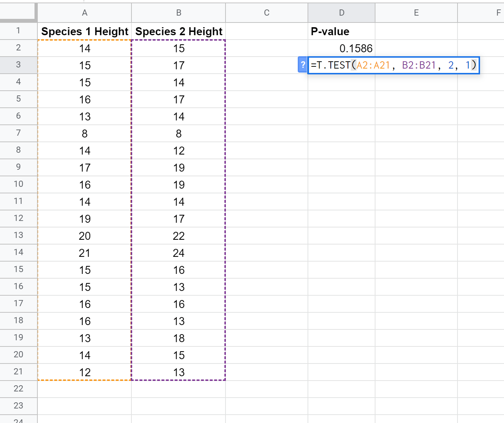The image size is (504, 423).
Task: Click empty cell E1
Action: [x=416, y=31]
